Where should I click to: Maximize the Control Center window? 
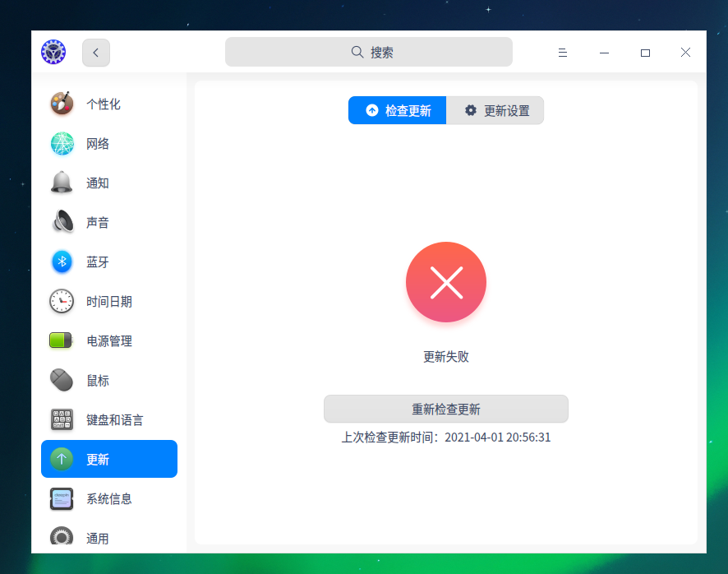[645, 53]
